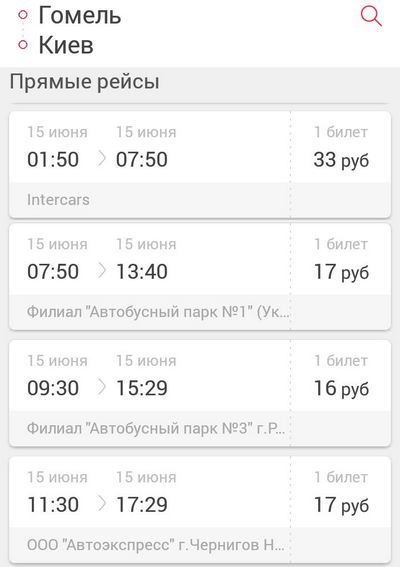Open the 09:30 to 15:29 trip
Viewport: 400px width, 567px height.
[x=200, y=393]
